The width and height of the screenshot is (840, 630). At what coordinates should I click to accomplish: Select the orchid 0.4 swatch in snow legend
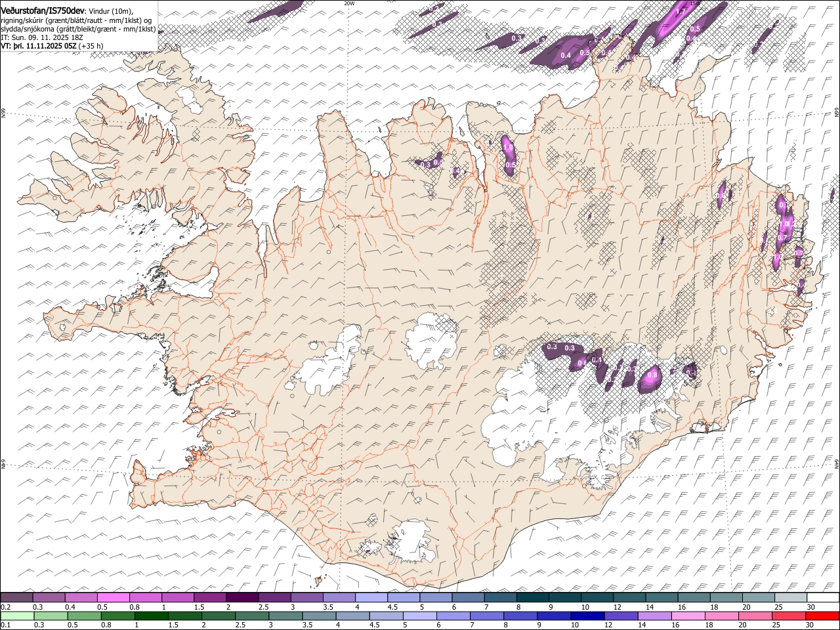[x=81, y=598]
